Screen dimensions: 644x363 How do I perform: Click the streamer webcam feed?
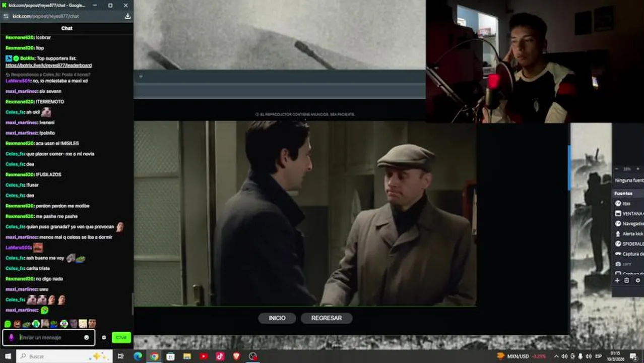click(535, 61)
